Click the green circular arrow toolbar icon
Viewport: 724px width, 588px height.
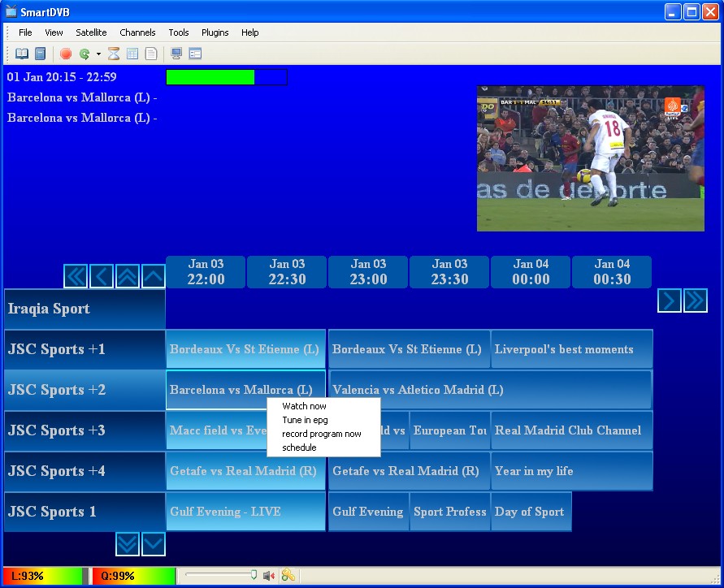click(85, 54)
